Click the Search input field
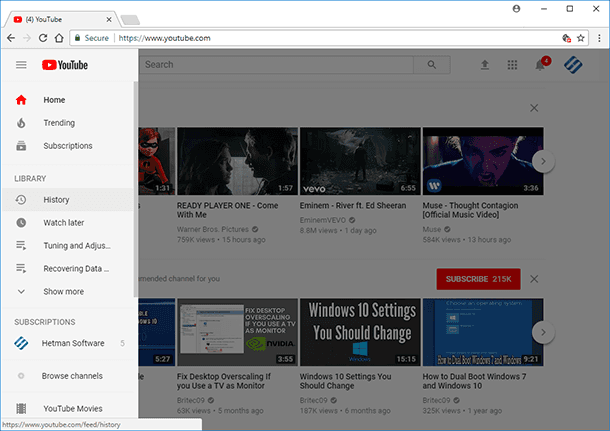This screenshot has width=610, height=431. [276, 65]
